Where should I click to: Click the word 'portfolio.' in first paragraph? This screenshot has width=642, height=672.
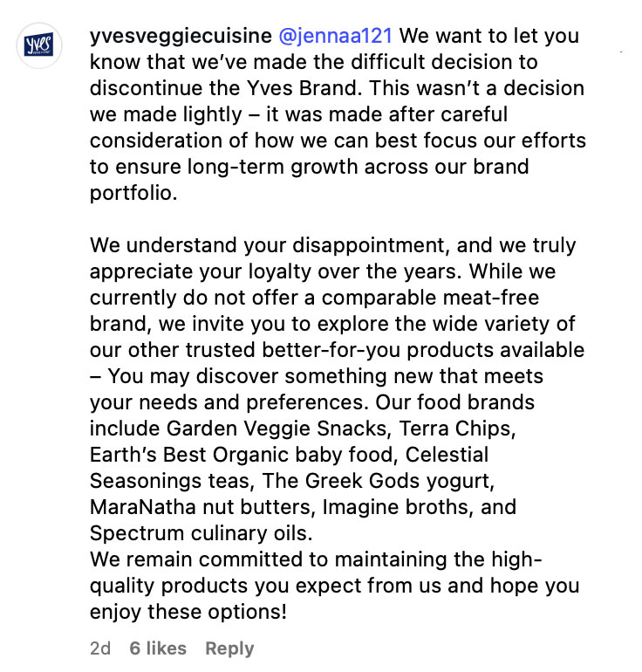(x=133, y=193)
